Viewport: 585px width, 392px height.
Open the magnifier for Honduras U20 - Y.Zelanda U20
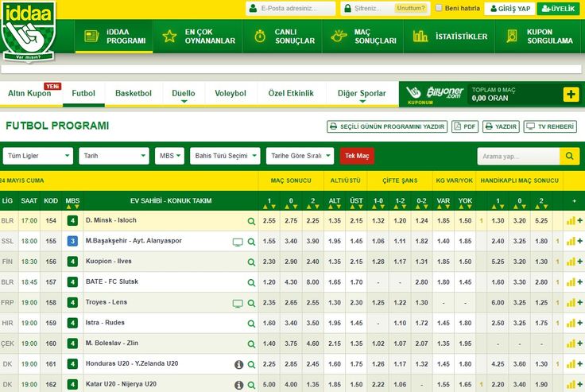(251, 365)
